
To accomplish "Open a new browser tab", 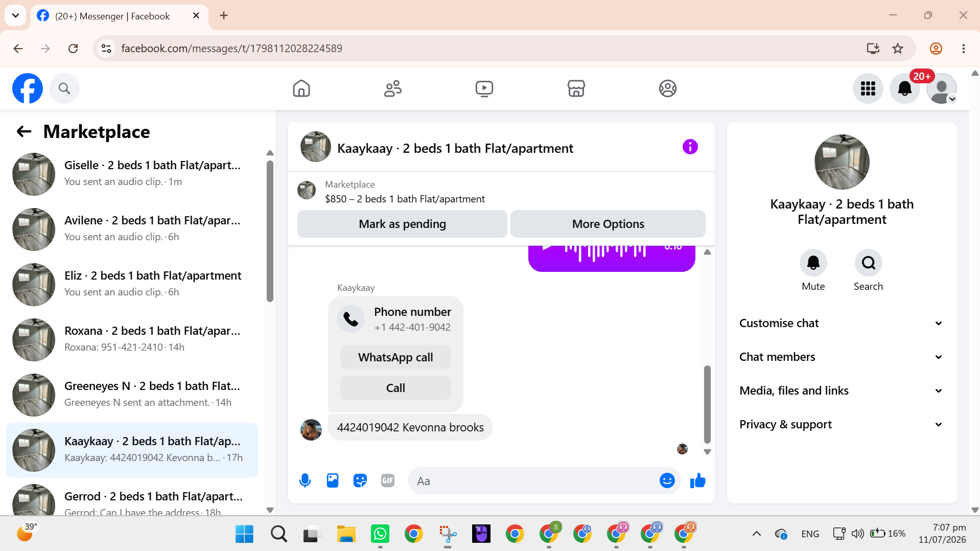I will pos(224,16).
